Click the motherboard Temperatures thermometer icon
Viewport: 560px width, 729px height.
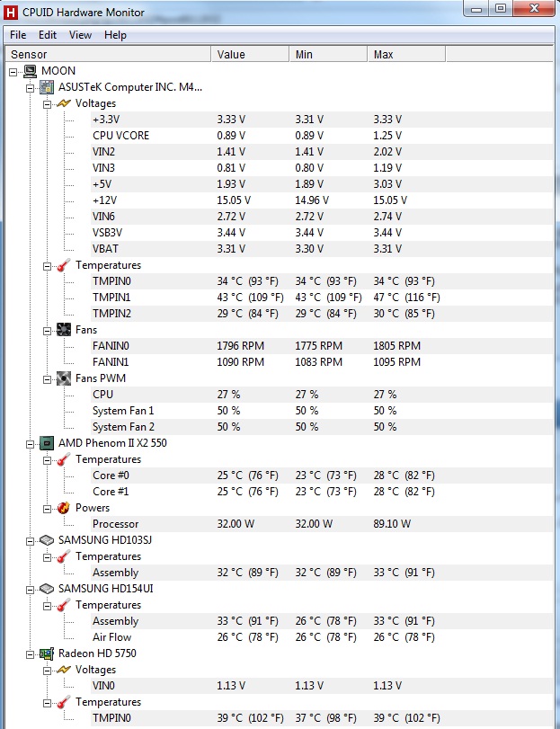(64, 265)
